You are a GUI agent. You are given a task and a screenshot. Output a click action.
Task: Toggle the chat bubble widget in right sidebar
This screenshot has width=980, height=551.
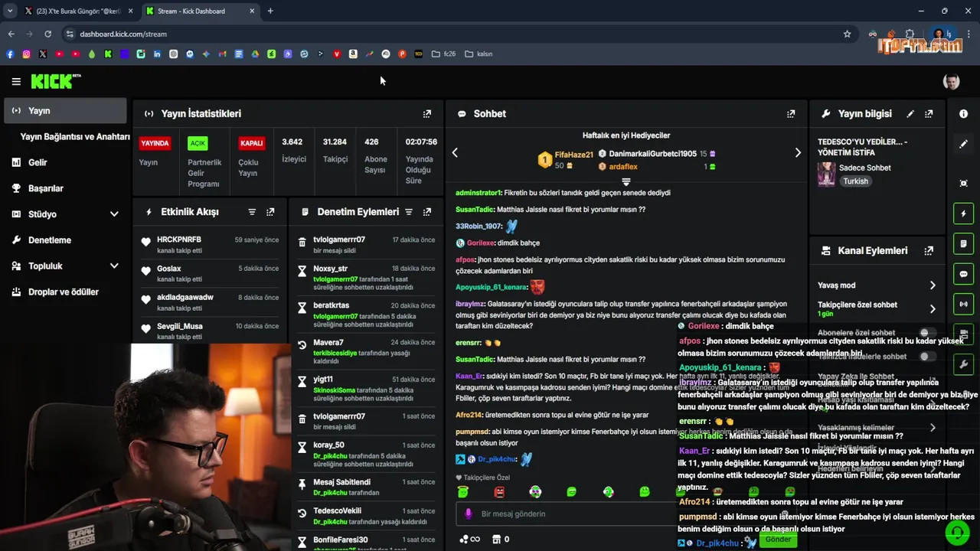963,274
